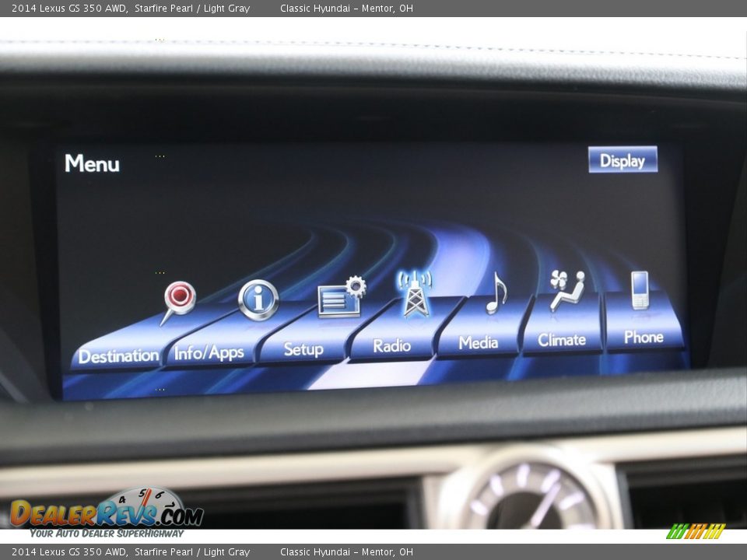Tap the red Destination pin icon
This screenshot has width=747, height=560.
pyautogui.click(x=178, y=303)
